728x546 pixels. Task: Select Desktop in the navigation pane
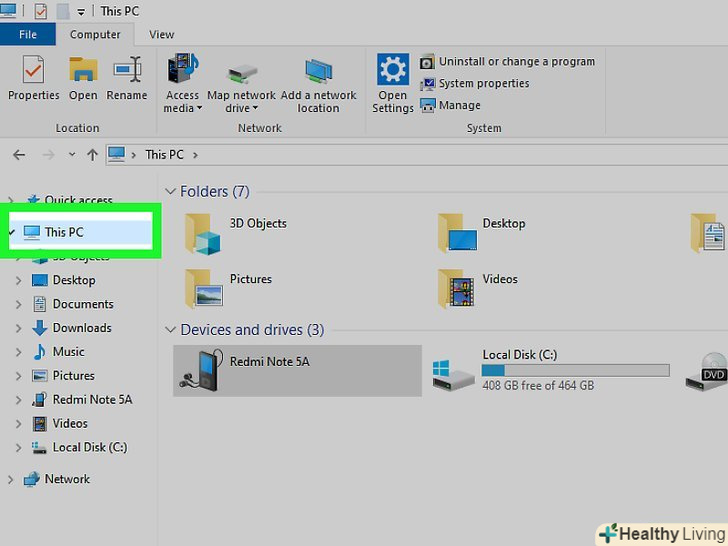tap(74, 280)
